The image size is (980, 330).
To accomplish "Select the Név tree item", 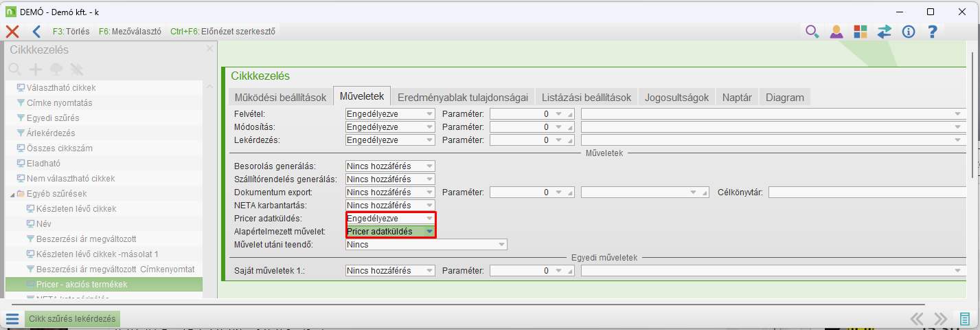I will (44, 224).
